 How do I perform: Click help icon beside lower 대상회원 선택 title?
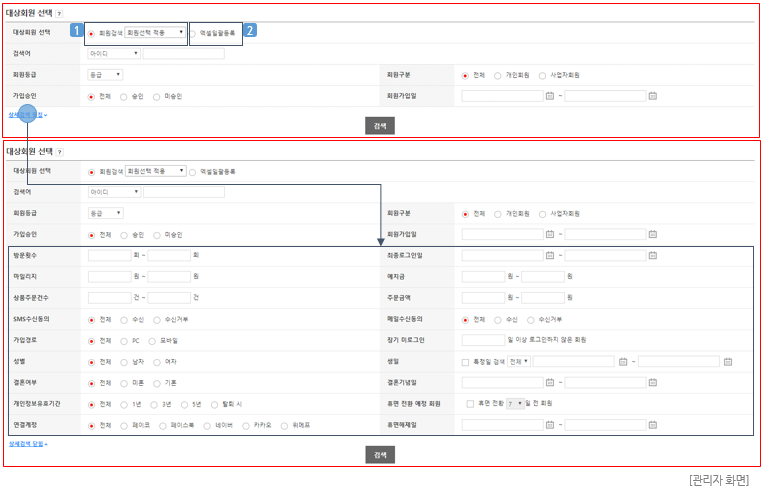[59, 151]
